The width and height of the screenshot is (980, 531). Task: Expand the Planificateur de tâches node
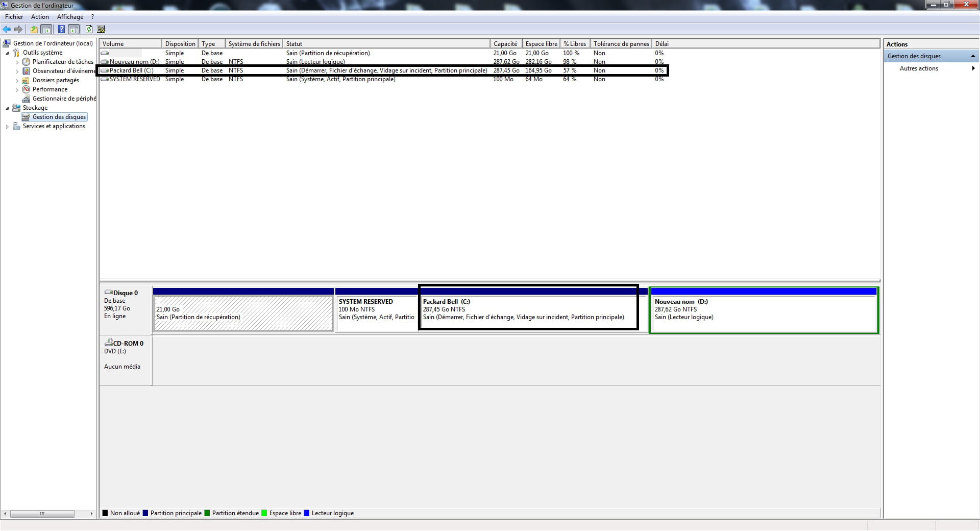17,62
